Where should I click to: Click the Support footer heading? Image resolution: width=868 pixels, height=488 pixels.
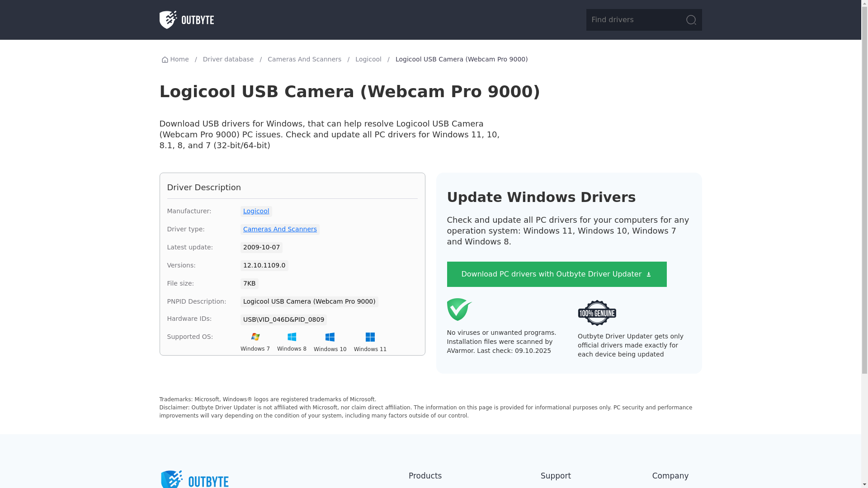point(556,476)
